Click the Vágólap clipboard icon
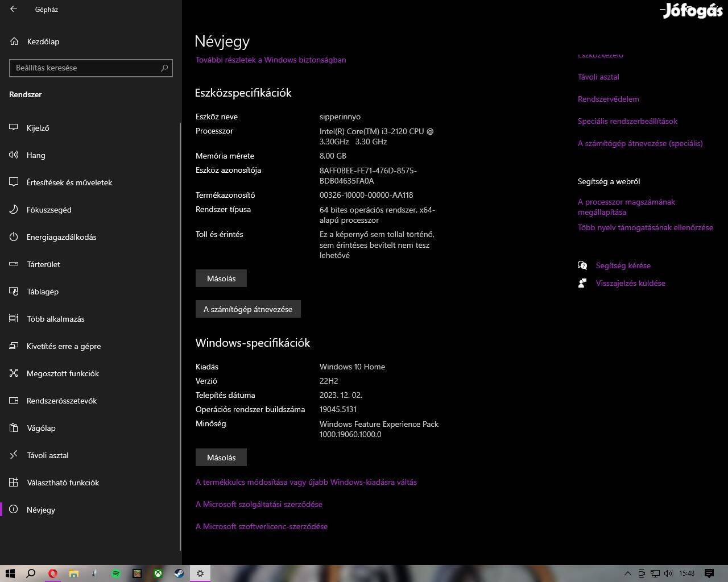The image size is (728, 582). [x=14, y=428]
